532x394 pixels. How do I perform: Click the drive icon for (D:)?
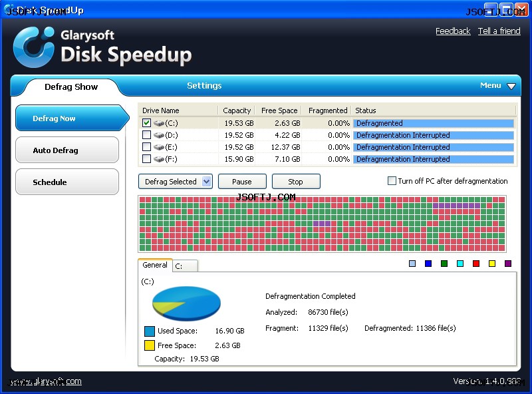click(x=159, y=135)
